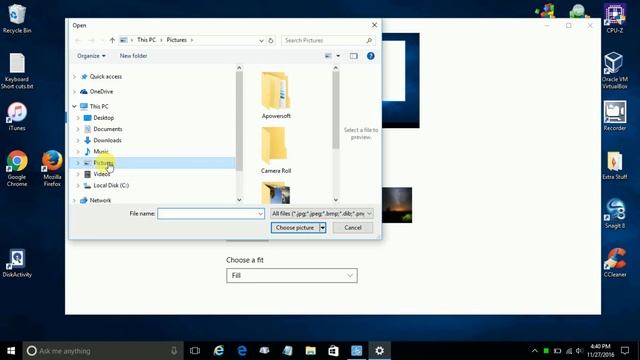Select Local Disk (C:) in tree
The image size is (640, 360).
[111, 186]
